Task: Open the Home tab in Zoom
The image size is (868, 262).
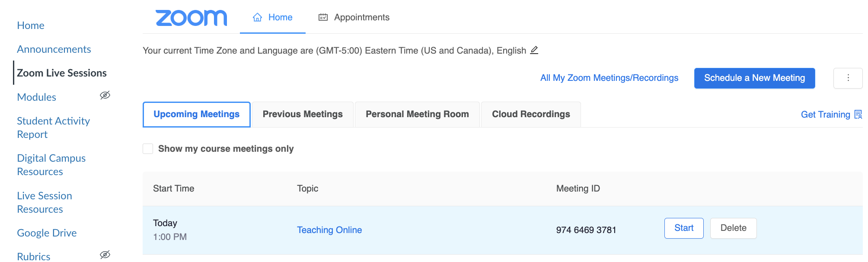Action: (273, 17)
